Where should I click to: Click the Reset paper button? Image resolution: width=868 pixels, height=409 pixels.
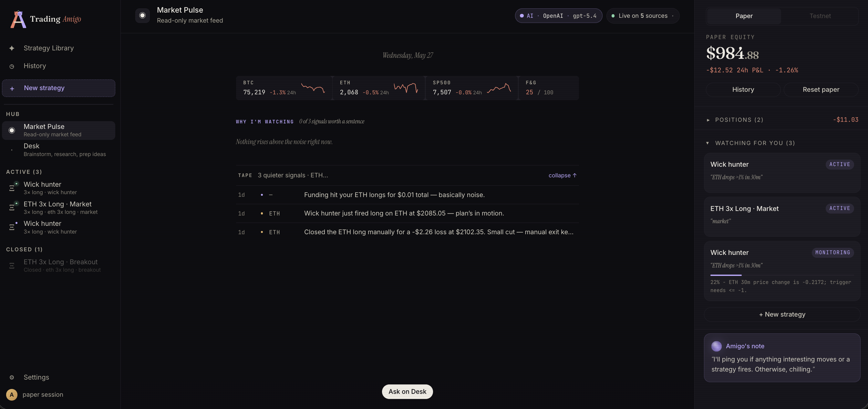click(821, 90)
